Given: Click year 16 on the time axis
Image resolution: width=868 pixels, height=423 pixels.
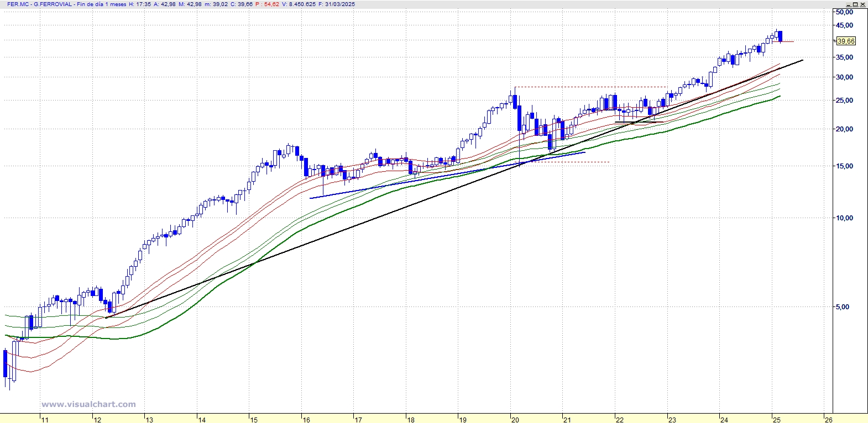Looking at the screenshot, I should 306,420.
